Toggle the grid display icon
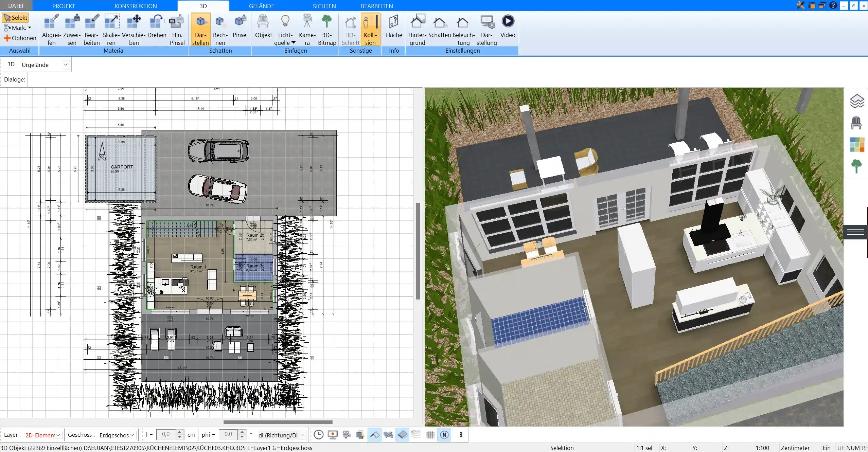The width and height of the screenshot is (868, 452). (x=430, y=435)
